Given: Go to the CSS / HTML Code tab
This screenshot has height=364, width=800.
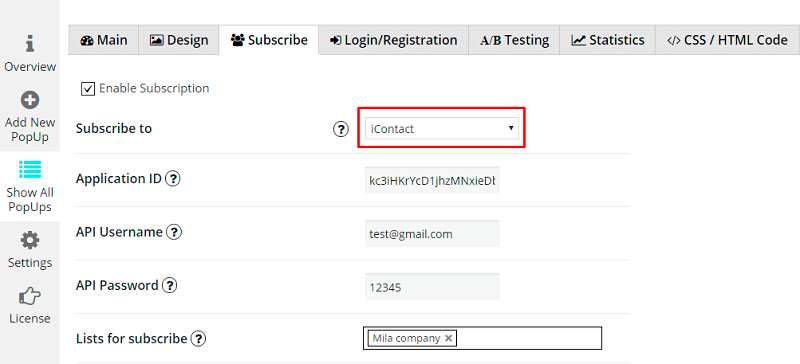Looking at the screenshot, I should click(x=728, y=40).
